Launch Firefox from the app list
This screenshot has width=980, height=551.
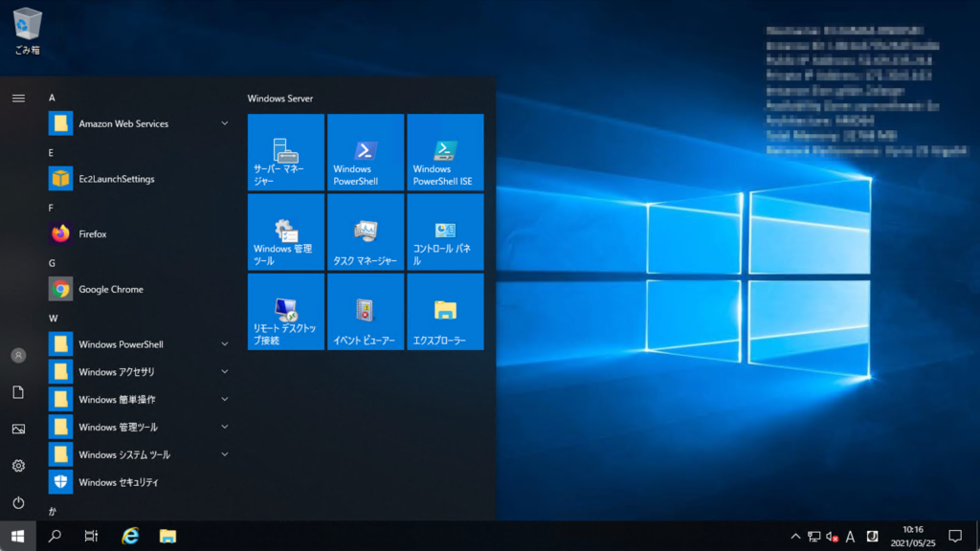(140, 233)
